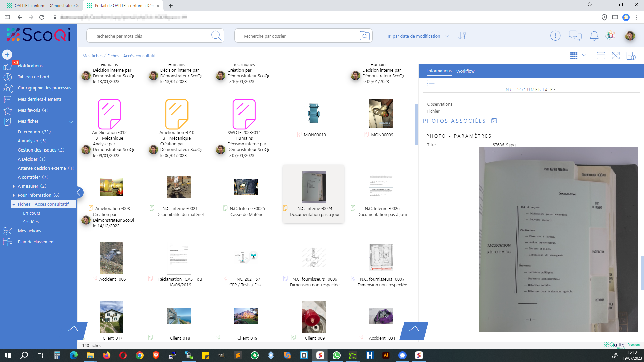Select En création (32) list

pyautogui.click(x=34, y=132)
